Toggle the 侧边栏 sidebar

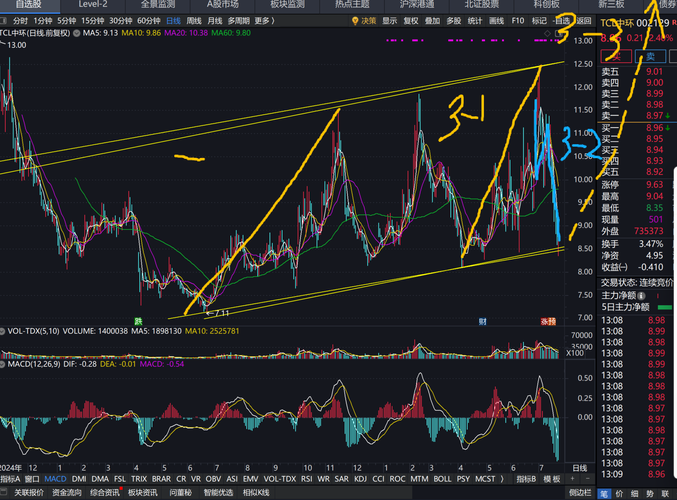click(x=579, y=492)
